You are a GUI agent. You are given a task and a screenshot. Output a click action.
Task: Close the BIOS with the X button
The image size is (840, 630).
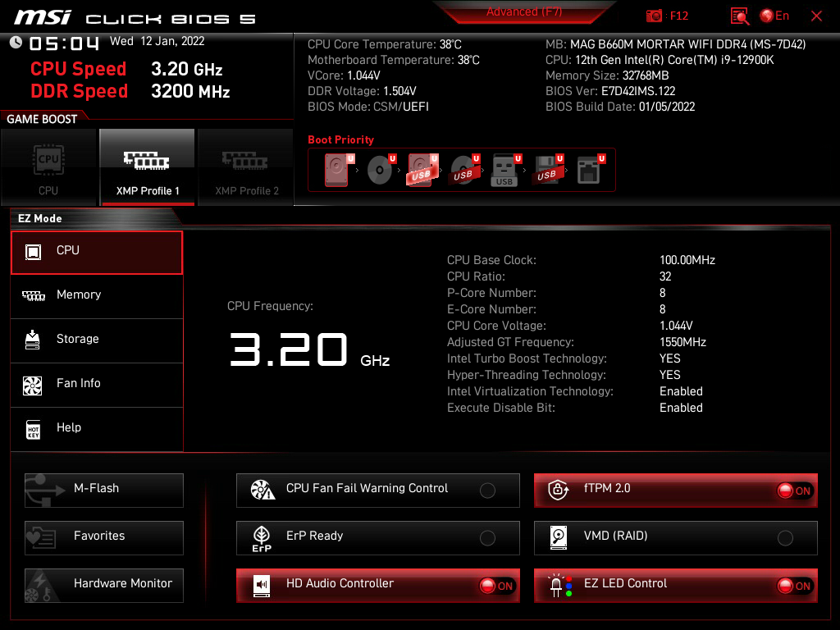click(x=816, y=16)
